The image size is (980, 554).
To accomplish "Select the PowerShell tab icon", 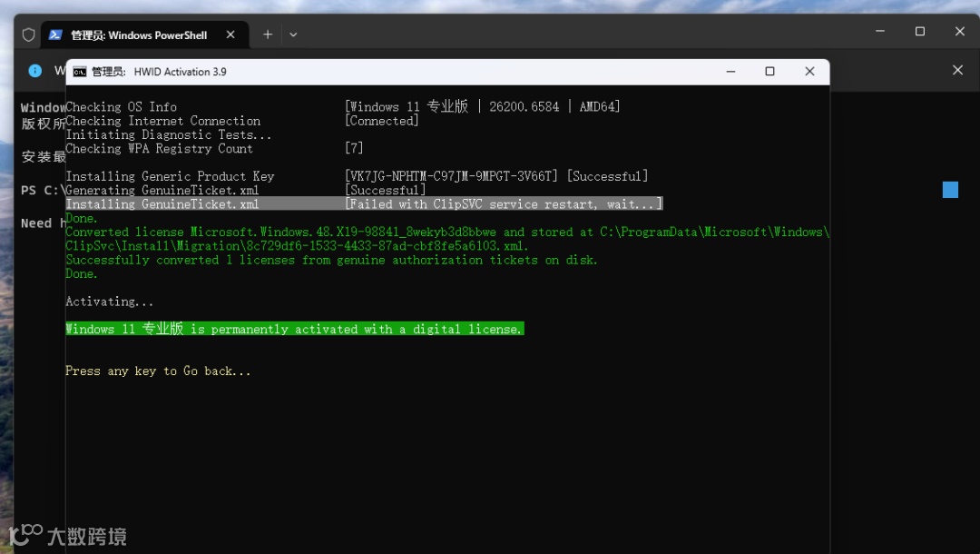I will click(55, 35).
